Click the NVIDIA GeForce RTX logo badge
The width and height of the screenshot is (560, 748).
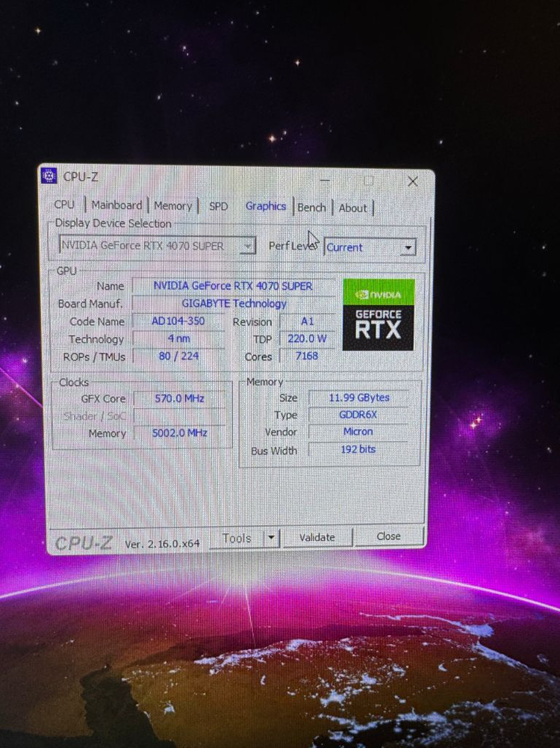point(379,315)
